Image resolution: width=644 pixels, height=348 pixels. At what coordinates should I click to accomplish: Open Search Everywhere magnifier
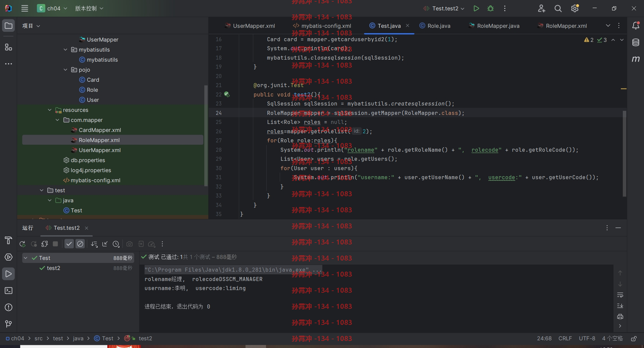[558, 8]
